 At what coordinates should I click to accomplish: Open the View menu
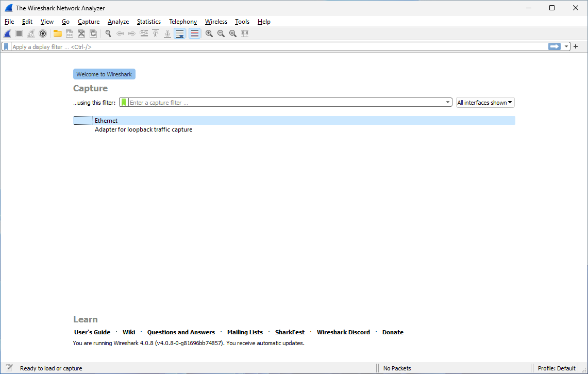(47, 22)
